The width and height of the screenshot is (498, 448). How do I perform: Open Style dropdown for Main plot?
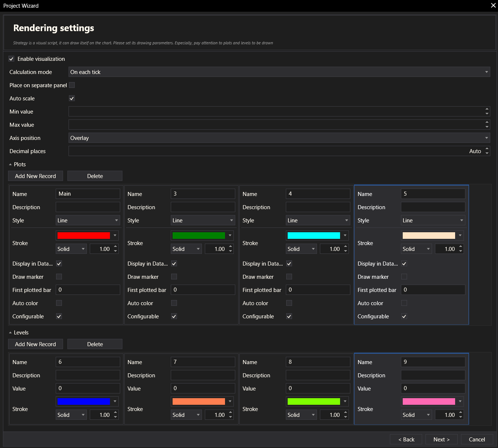coord(88,221)
